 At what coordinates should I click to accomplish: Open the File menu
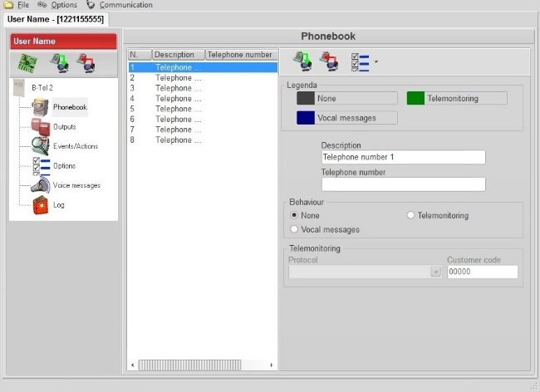[23, 5]
